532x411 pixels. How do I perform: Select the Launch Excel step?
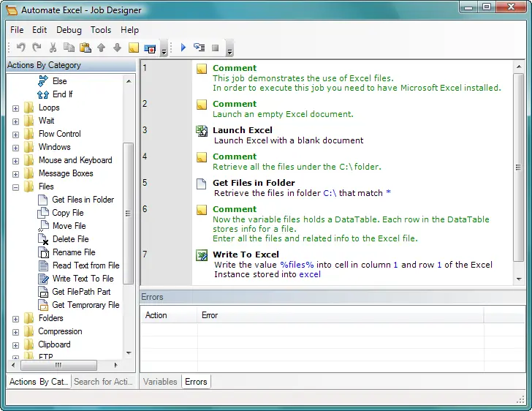pos(327,135)
